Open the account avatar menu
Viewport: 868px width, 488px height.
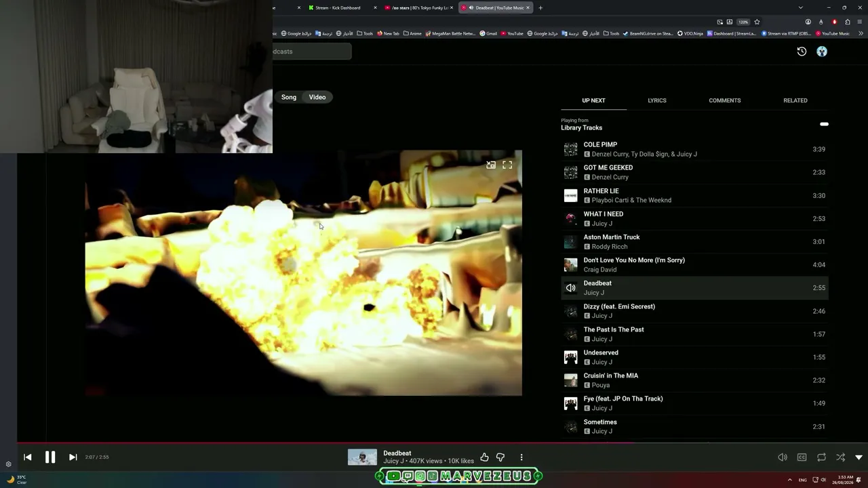pyautogui.click(x=822, y=52)
